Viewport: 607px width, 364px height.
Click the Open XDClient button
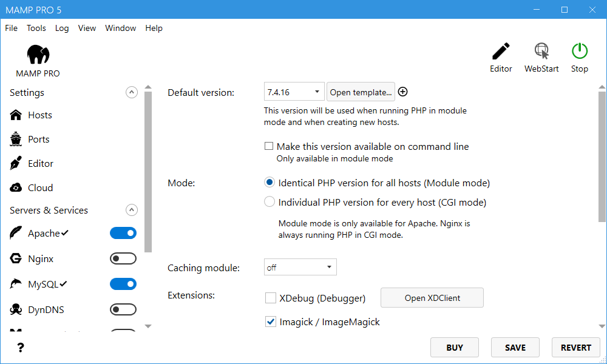coord(432,298)
